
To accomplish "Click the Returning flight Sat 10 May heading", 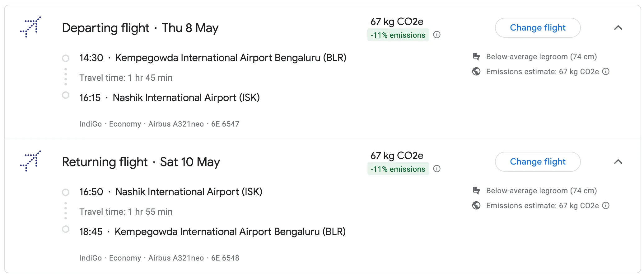I will pos(141,162).
